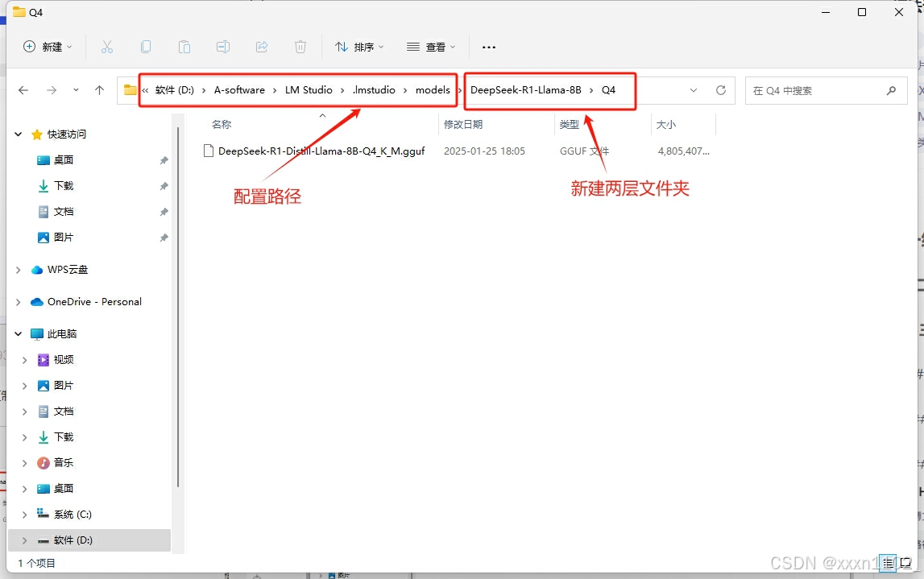
Task: Collapse the 此电脑 tree node
Action: (19, 334)
